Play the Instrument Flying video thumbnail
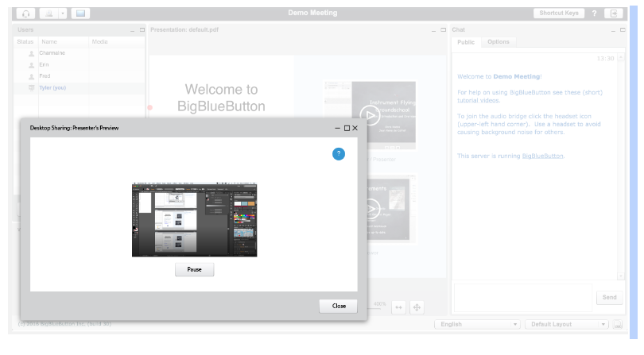 tap(370, 116)
